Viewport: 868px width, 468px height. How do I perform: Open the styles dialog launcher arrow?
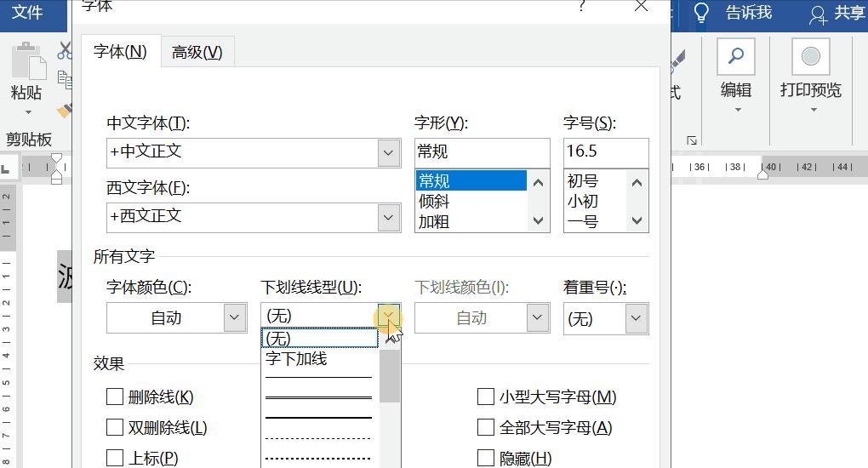pos(691,140)
